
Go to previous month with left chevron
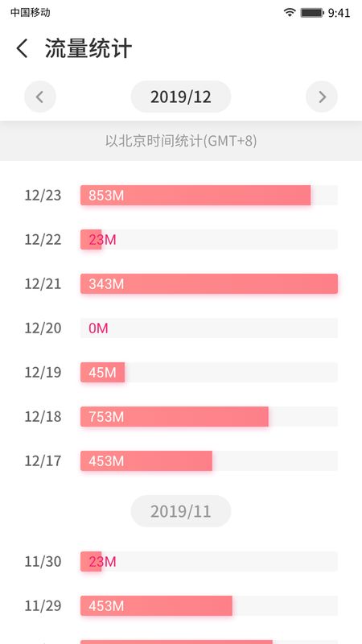39,97
